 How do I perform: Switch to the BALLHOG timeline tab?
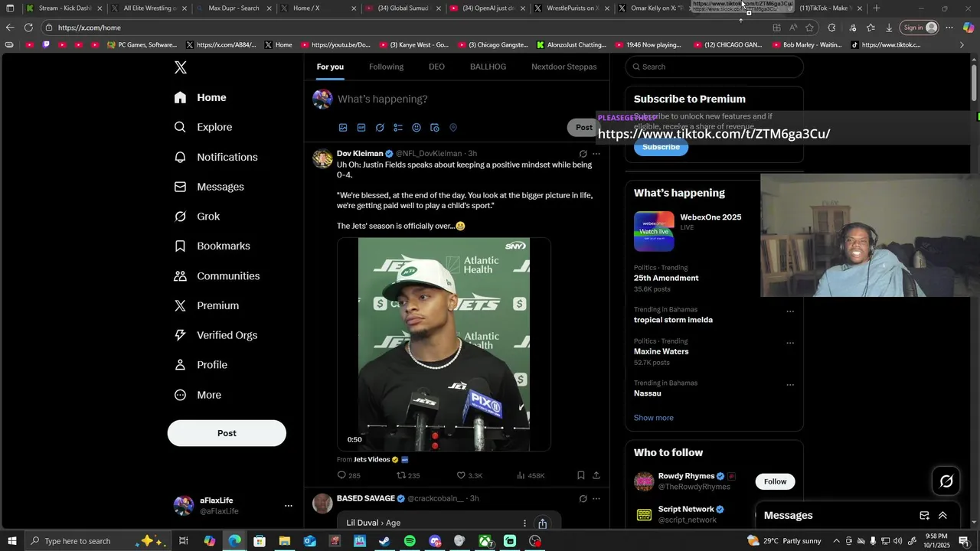tap(488, 67)
